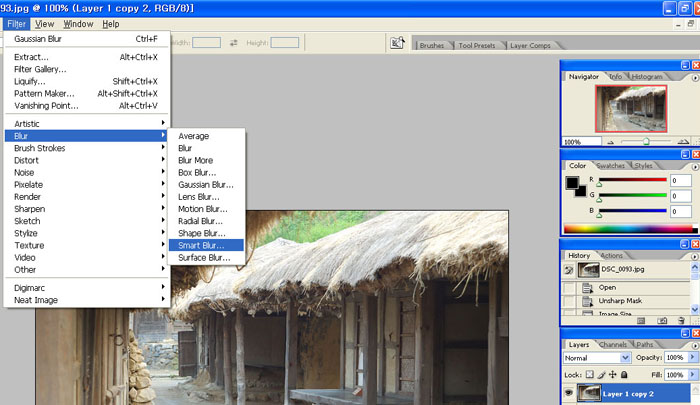Open the Help menu

point(110,24)
